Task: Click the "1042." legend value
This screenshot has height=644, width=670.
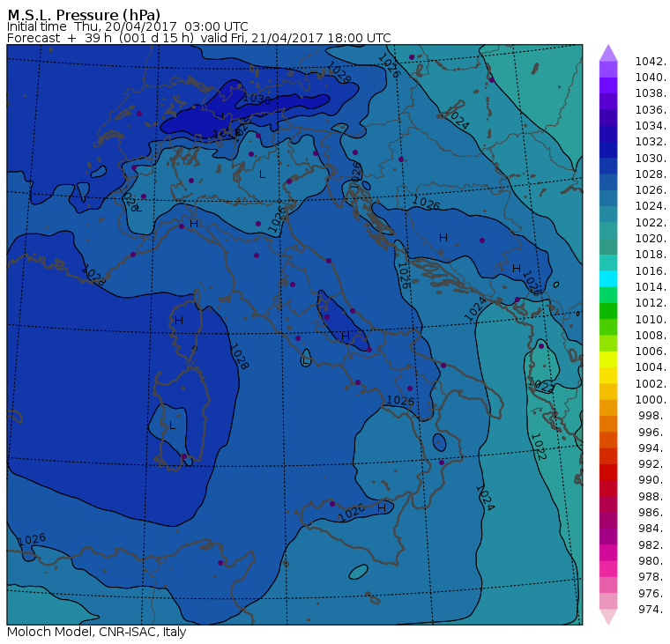Action: (651, 62)
